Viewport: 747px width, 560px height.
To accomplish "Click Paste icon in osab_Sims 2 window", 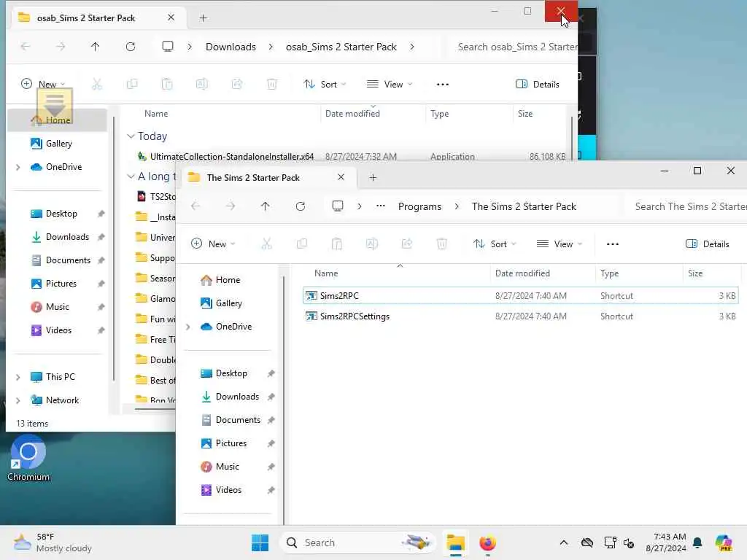I will 167,85.
